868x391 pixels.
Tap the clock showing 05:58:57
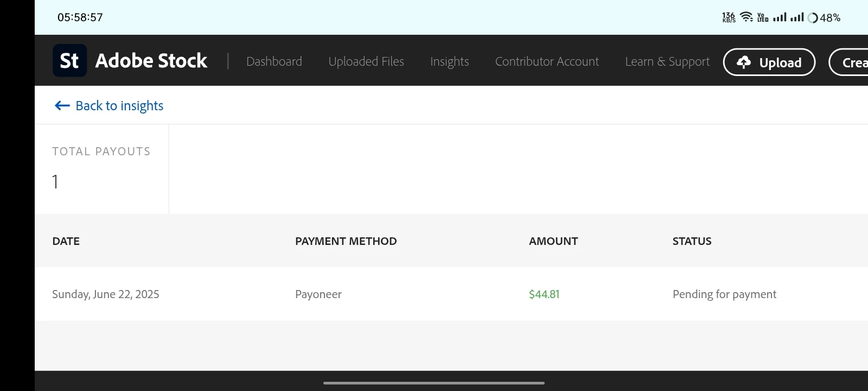coord(80,17)
